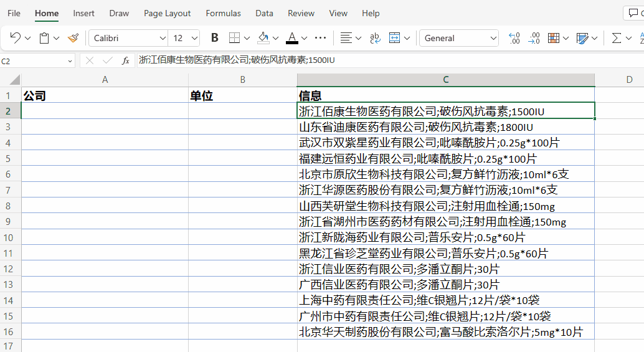Image resolution: width=644 pixels, height=352 pixels.
Task: Open the Page Layout tab
Action: coord(167,13)
